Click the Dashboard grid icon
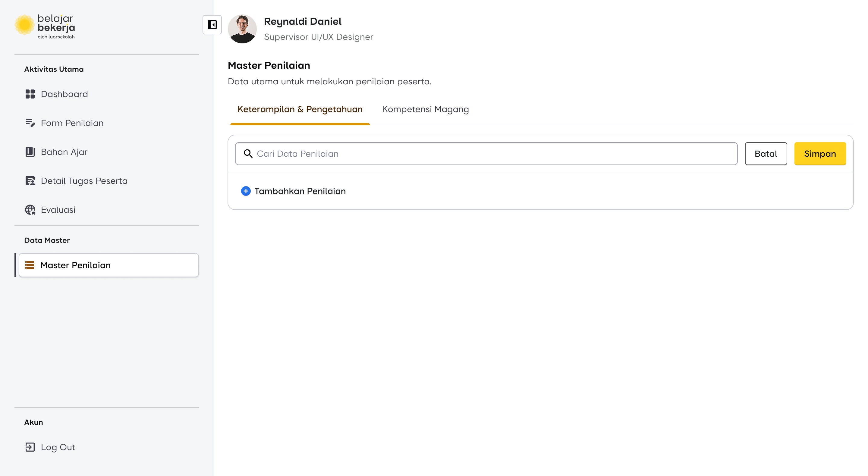Viewport: 868px width, 476px height. 30,94
